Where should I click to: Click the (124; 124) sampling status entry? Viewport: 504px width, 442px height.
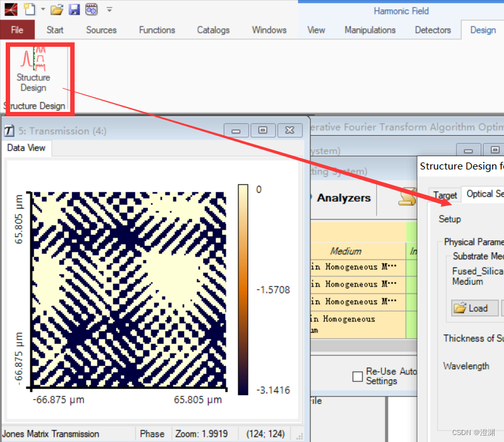click(266, 434)
